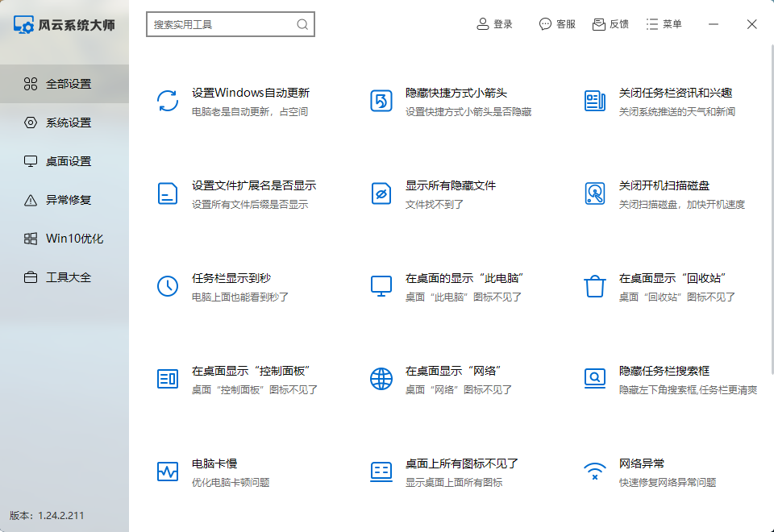Click the search magnifier icon
Image resolution: width=774 pixels, height=532 pixels.
tap(302, 25)
